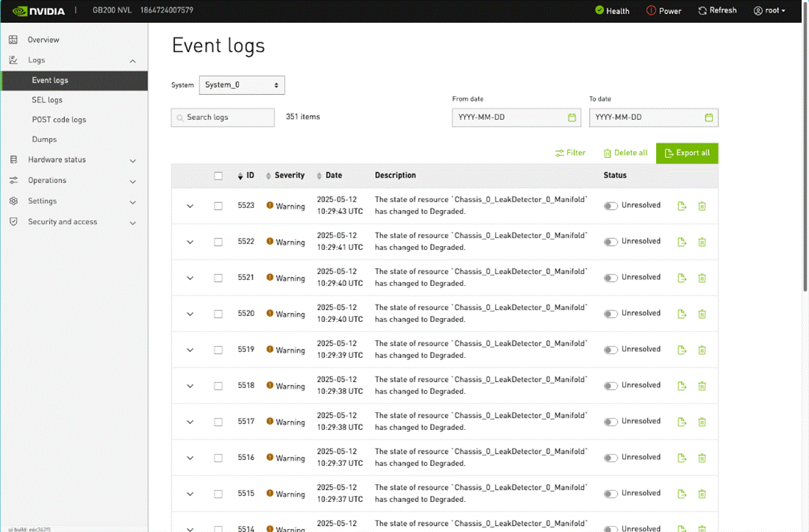
Task: Switch resolved toggle for event 5517
Action: [610, 423]
